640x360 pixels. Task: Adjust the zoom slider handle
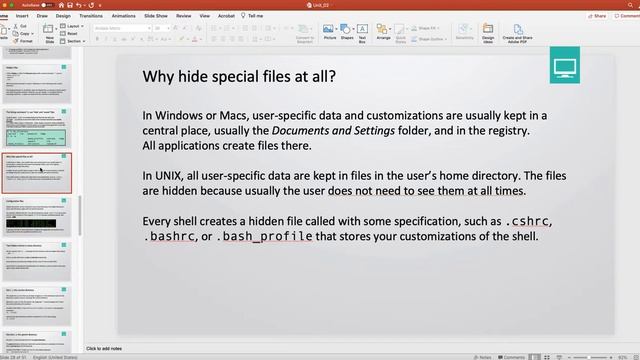(x=589, y=357)
